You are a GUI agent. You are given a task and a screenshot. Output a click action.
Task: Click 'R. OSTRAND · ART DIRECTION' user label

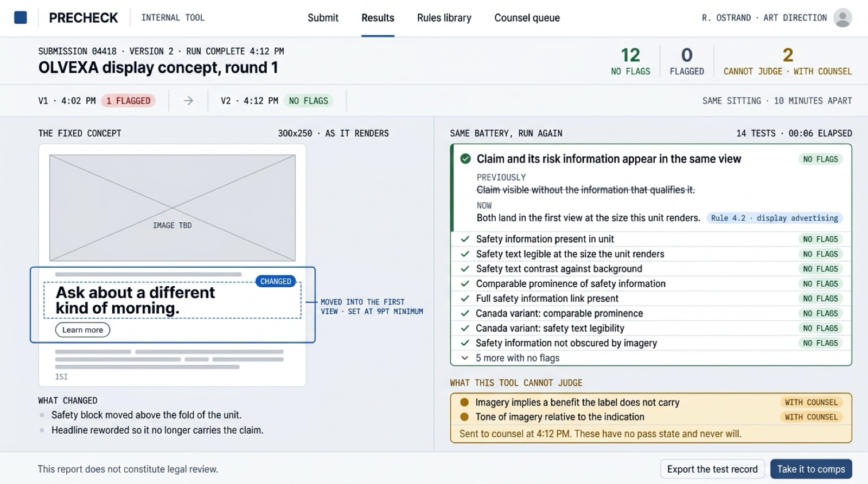(764, 18)
